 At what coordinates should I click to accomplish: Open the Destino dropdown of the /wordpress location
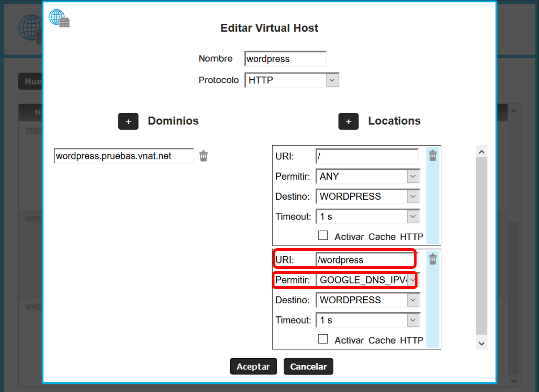pyautogui.click(x=368, y=300)
